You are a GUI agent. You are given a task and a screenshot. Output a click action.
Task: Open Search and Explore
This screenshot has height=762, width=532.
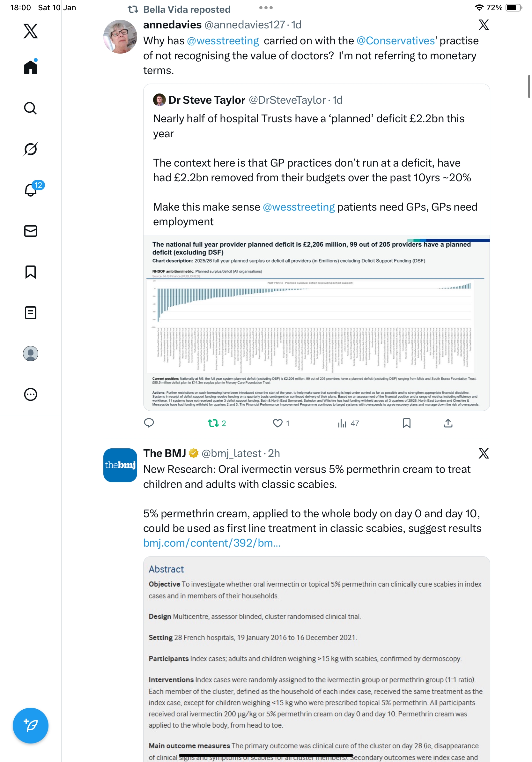coord(31,108)
